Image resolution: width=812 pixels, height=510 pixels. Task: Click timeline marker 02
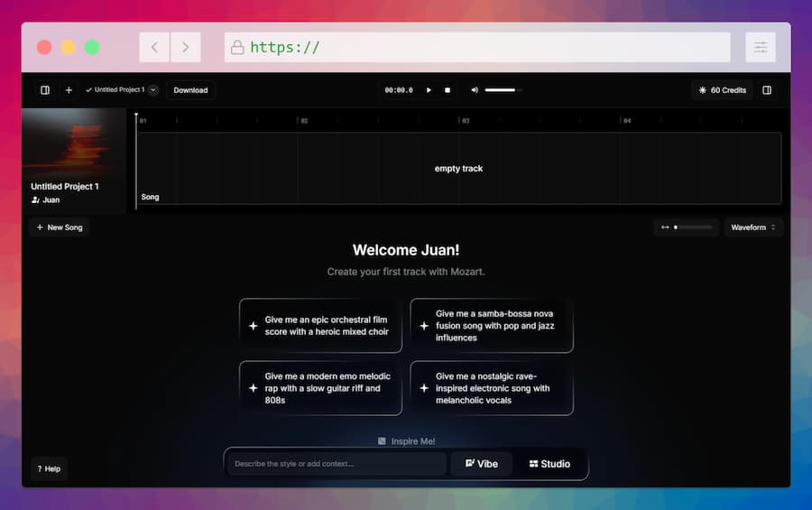[x=304, y=121]
